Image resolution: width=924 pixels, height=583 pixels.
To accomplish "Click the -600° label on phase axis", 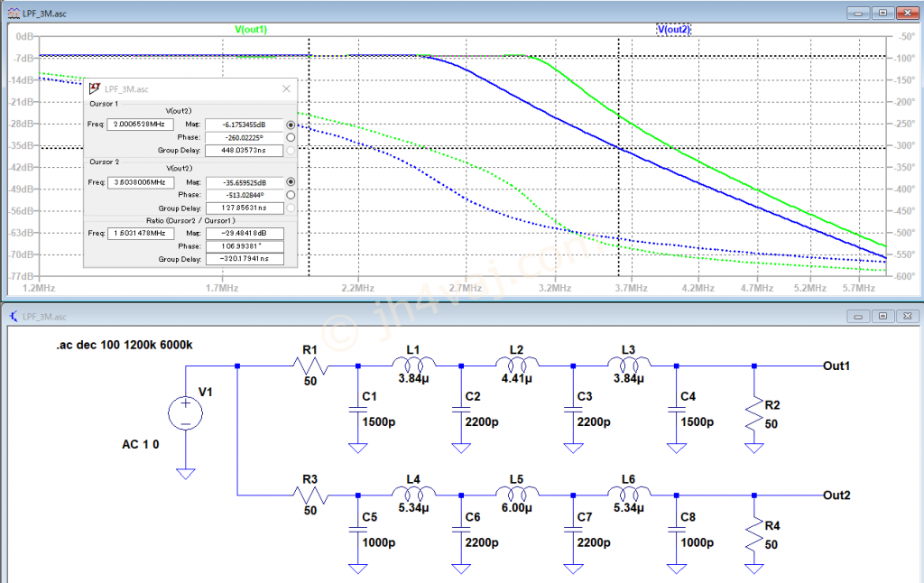I will [904, 276].
